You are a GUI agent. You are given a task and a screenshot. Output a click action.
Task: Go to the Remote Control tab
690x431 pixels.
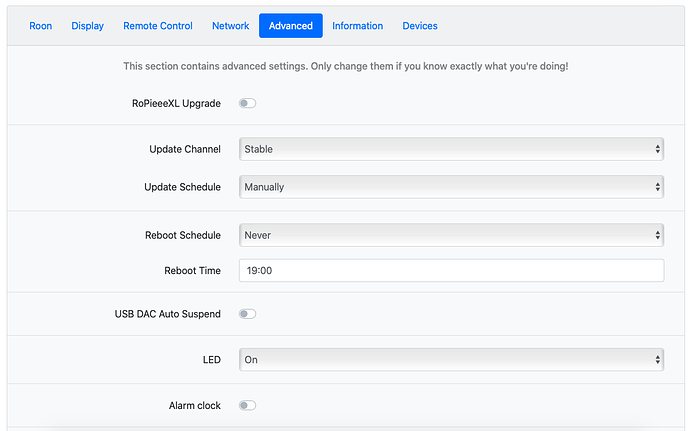158,26
